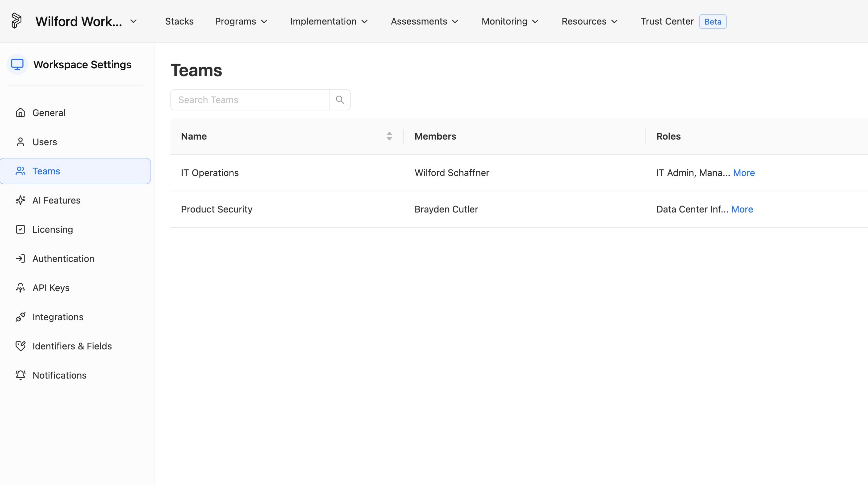Click the Beta badge
The height and width of the screenshot is (485, 868).
click(x=713, y=22)
